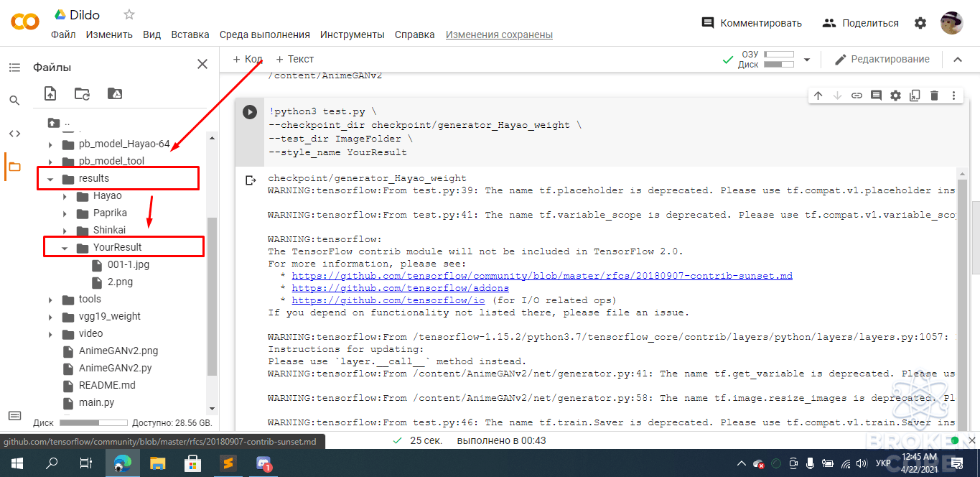Move the cell up
This screenshot has width=980, height=477.
click(x=818, y=96)
